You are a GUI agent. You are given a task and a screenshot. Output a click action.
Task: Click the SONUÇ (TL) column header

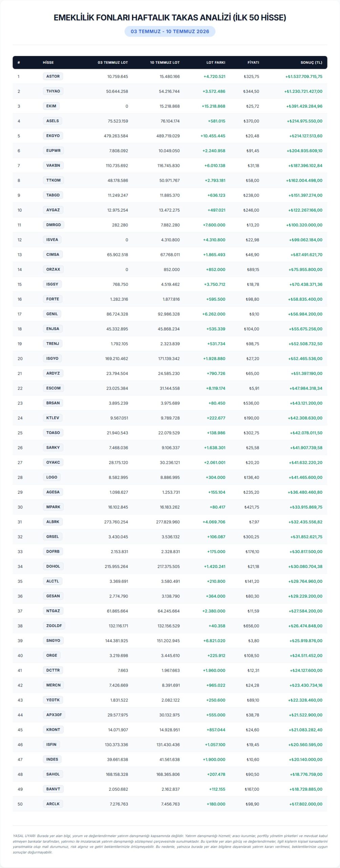point(311,62)
